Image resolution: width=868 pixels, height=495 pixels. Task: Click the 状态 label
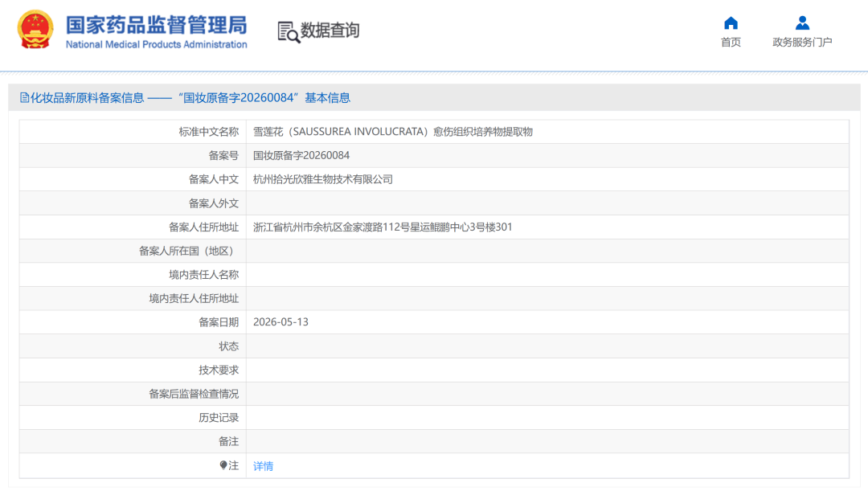point(228,346)
